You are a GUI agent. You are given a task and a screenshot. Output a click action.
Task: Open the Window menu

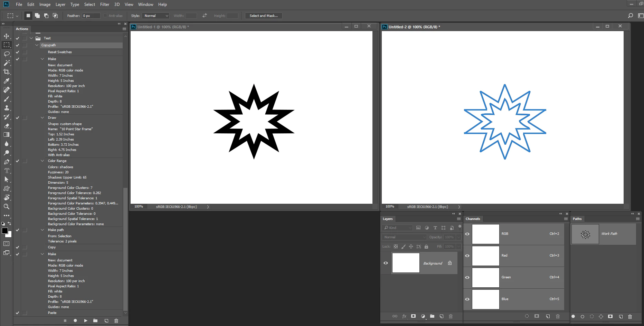(x=145, y=4)
